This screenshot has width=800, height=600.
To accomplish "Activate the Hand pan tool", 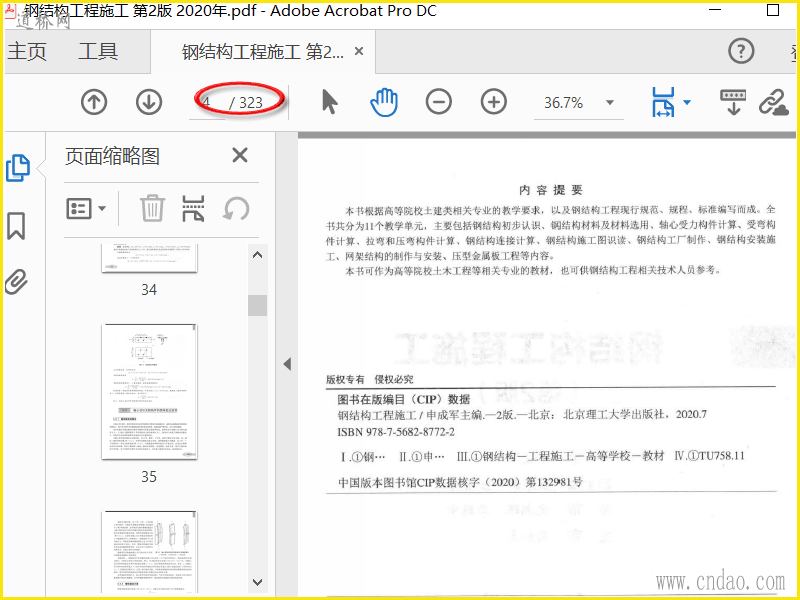I will [384, 102].
